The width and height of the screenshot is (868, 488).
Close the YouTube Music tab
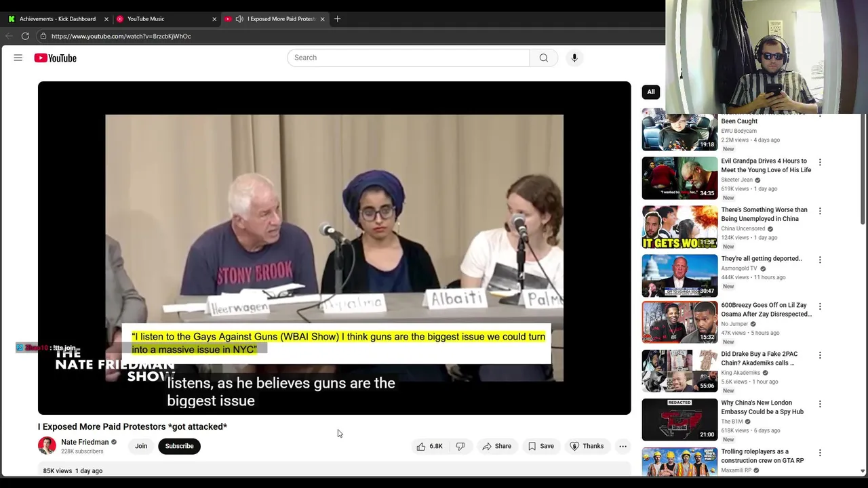click(x=214, y=19)
